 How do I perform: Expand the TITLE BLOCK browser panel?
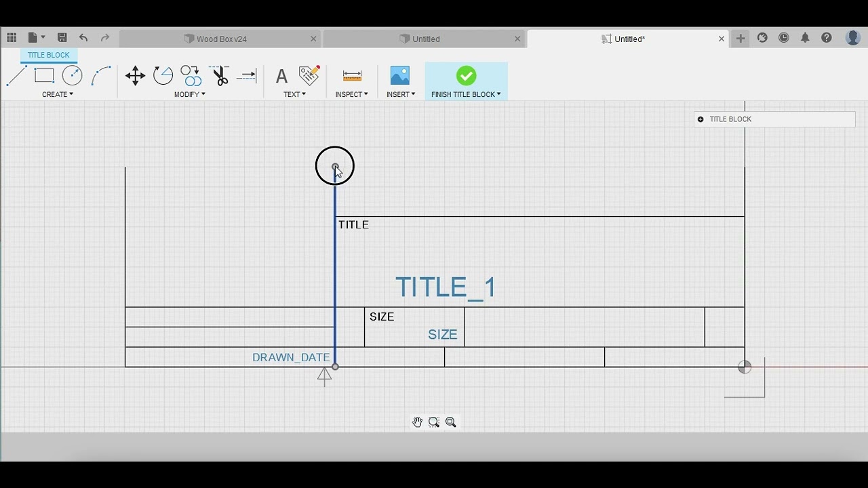(701, 119)
